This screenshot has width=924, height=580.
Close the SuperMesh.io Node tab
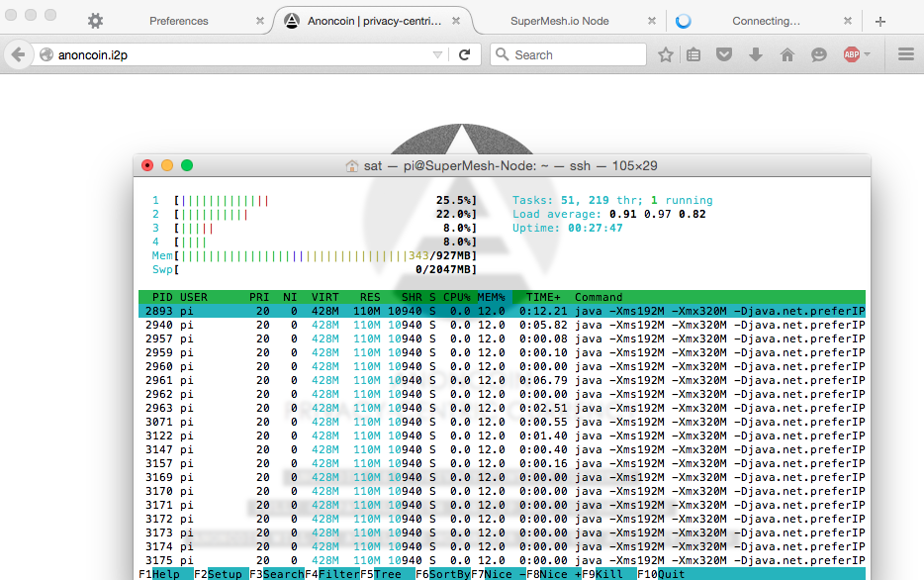[652, 21]
